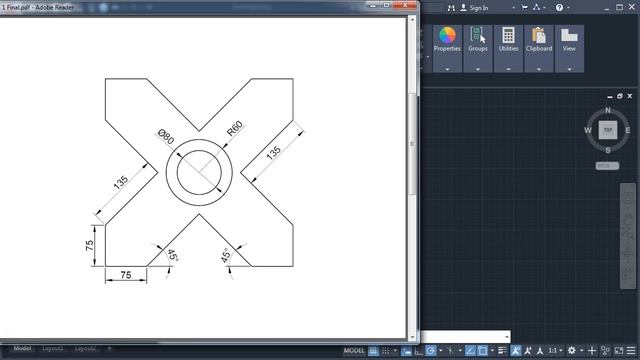The width and height of the screenshot is (640, 360).
Task: Click the binoculars search icon in title bar
Action: pos(451,8)
